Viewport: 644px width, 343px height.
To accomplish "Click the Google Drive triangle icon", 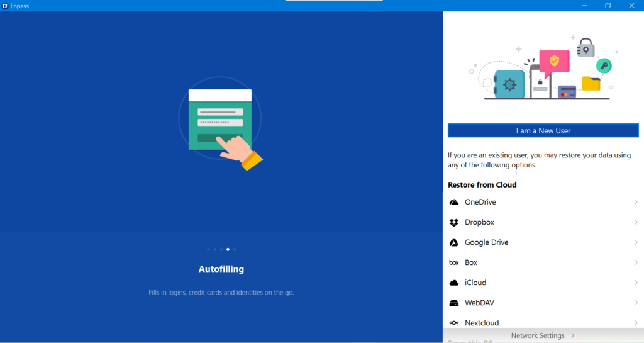I will 454,242.
